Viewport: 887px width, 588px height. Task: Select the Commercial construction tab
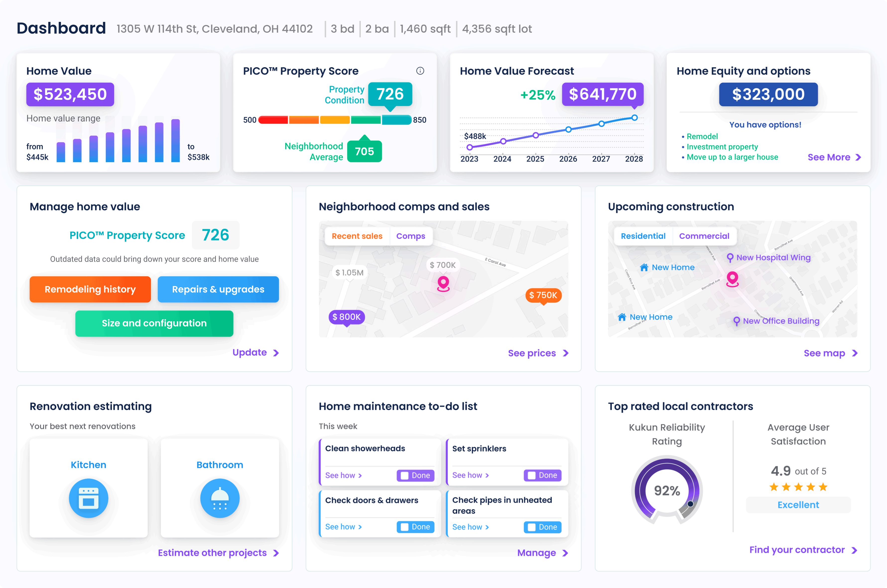(704, 236)
